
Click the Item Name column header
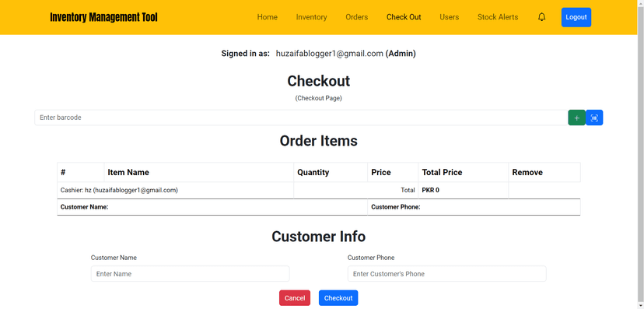coord(128,172)
